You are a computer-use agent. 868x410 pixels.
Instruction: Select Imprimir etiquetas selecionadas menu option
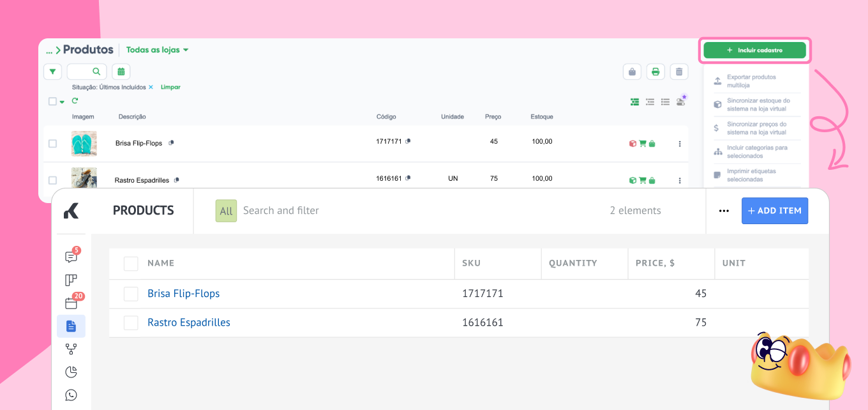[x=751, y=175]
